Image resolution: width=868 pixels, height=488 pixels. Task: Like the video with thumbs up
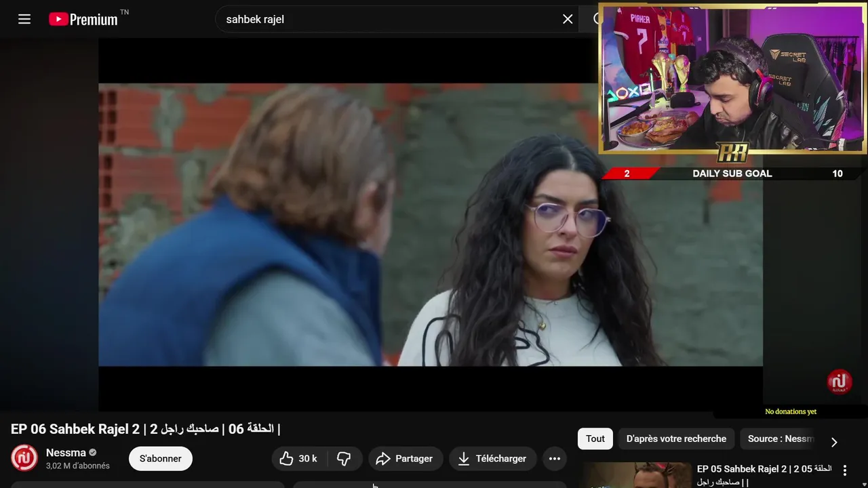[x=287, y=459]
